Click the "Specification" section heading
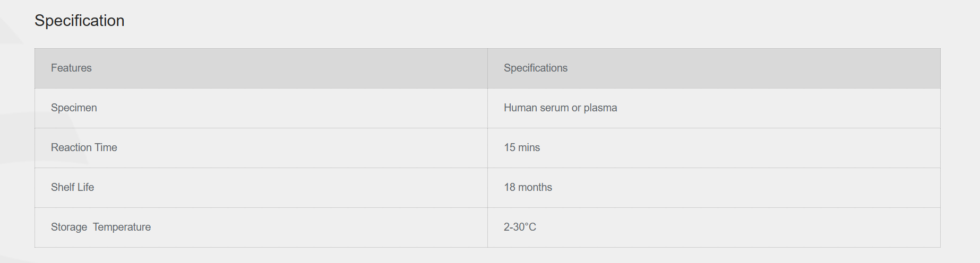Screen dimensions: 980x263 [x=80, y=21]
